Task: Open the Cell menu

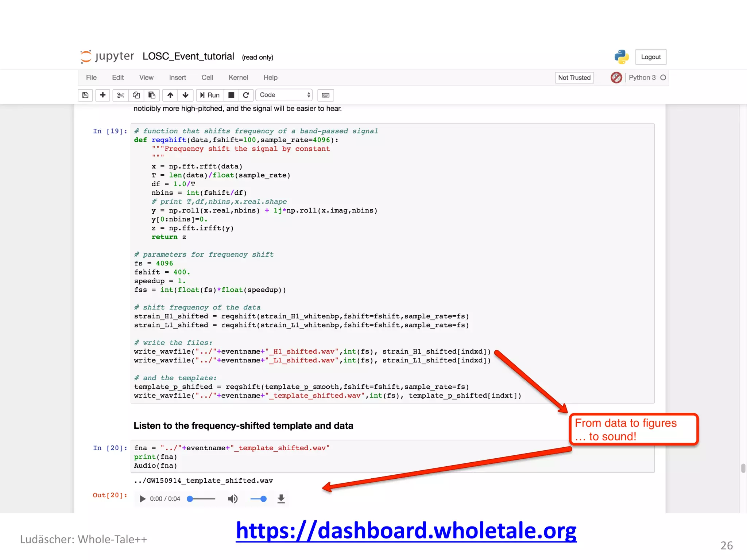Action: pos(207,78)
